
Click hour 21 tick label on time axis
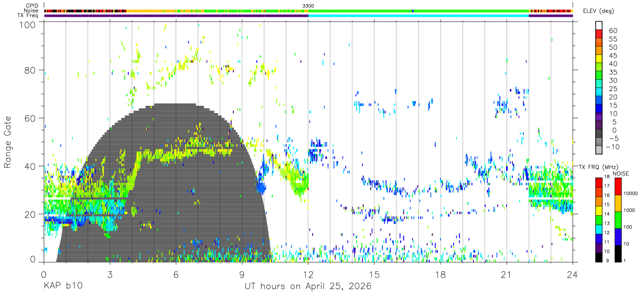tap(507, 274)
